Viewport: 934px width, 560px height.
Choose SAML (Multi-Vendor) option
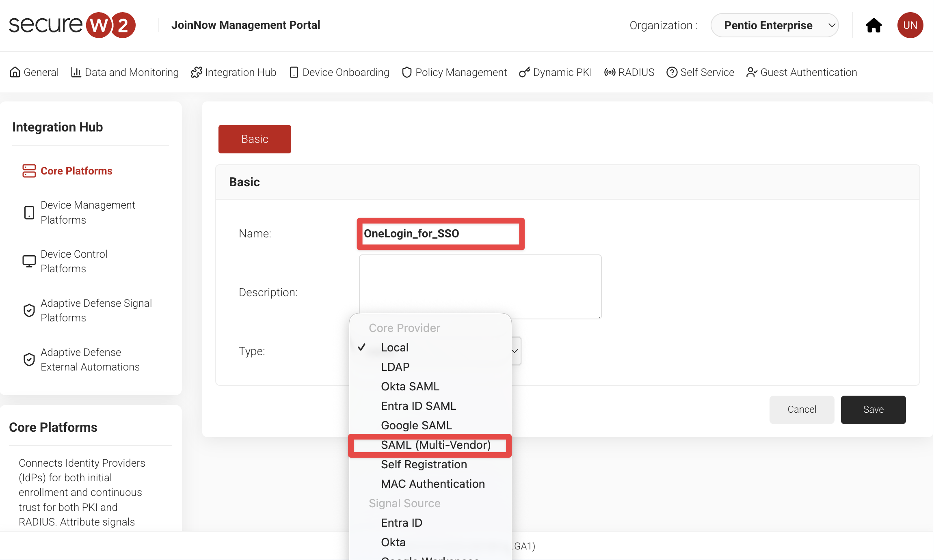430,445
